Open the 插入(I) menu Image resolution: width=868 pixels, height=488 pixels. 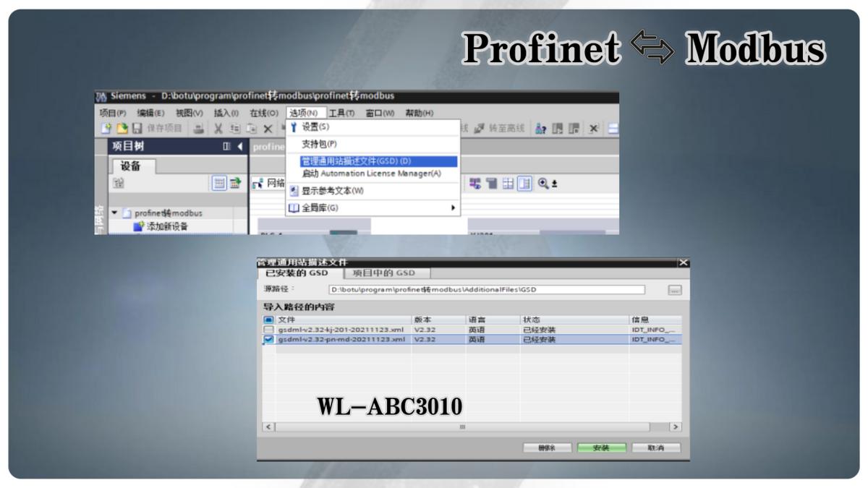coord(226,113)
